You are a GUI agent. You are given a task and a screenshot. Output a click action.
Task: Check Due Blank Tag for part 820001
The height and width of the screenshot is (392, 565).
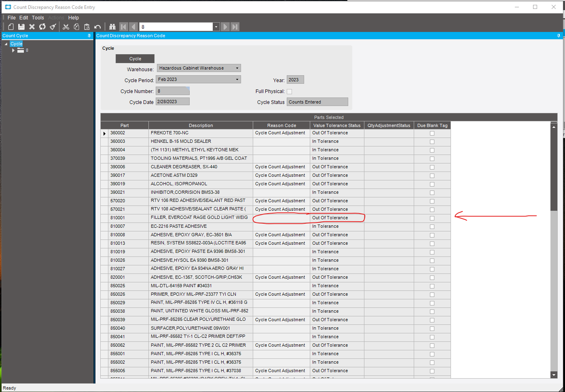click(x=432, y=278)
